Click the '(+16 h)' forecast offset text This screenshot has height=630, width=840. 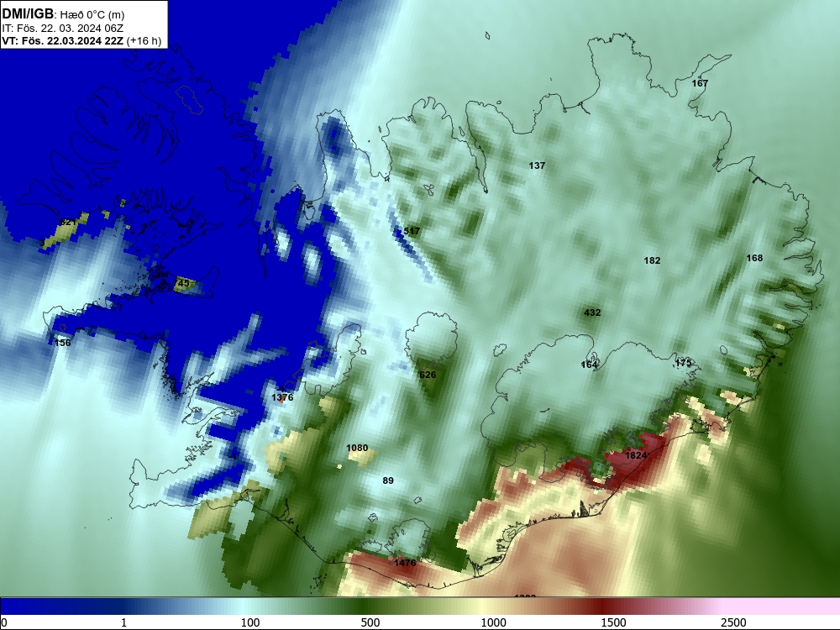(144, 41)
